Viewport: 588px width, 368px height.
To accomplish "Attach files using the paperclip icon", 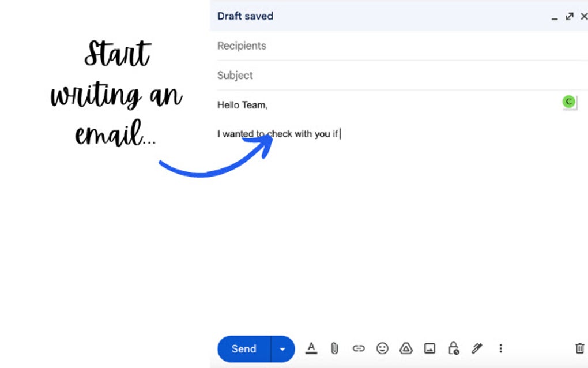I will tap(334, 348).
